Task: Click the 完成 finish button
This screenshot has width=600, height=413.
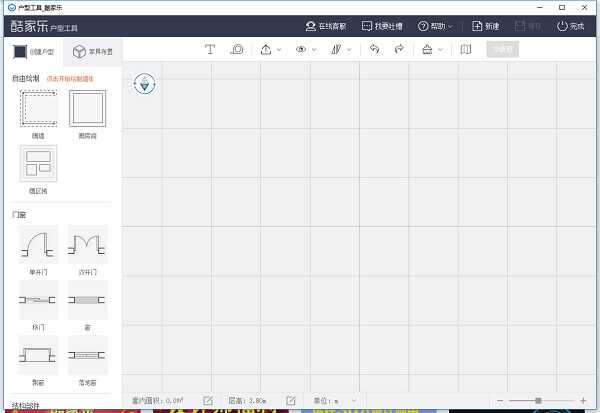Action: (x=570, y=25)
